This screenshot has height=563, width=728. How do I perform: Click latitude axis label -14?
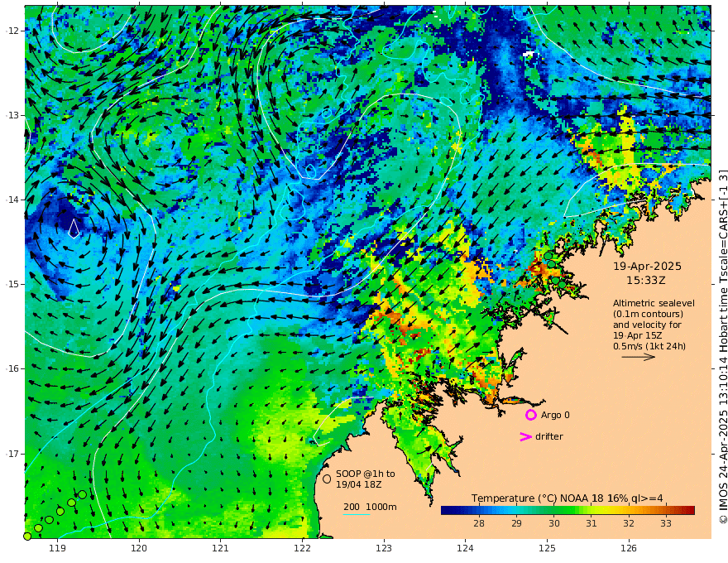[x=12, y=200]
